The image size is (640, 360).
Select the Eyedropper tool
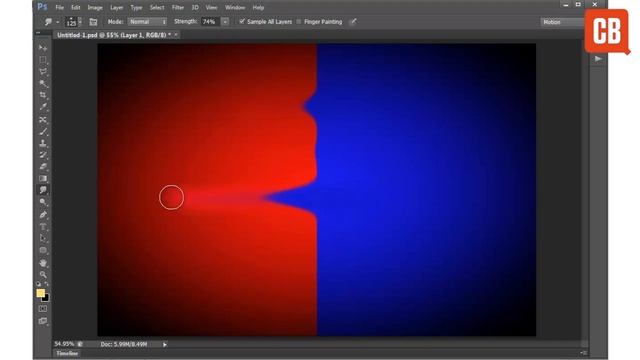point(43,107)
